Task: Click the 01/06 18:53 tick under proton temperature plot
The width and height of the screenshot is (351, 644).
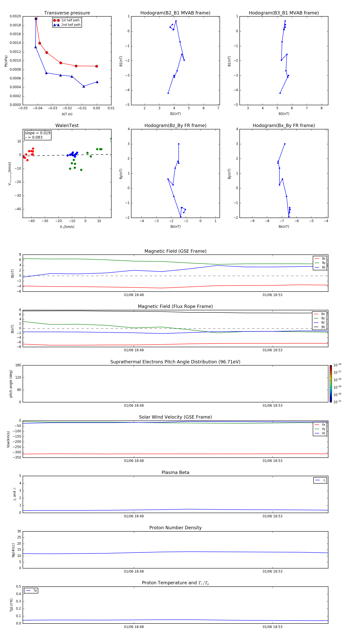Action: 273,627
